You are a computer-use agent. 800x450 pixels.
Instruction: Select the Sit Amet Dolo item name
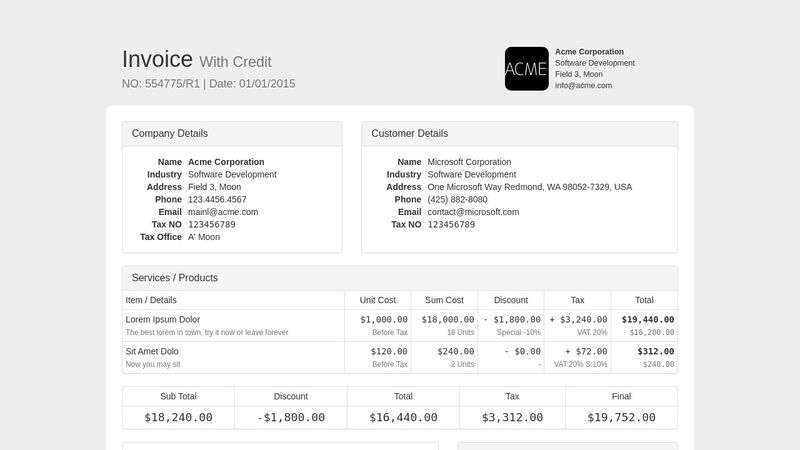(152, 352)
